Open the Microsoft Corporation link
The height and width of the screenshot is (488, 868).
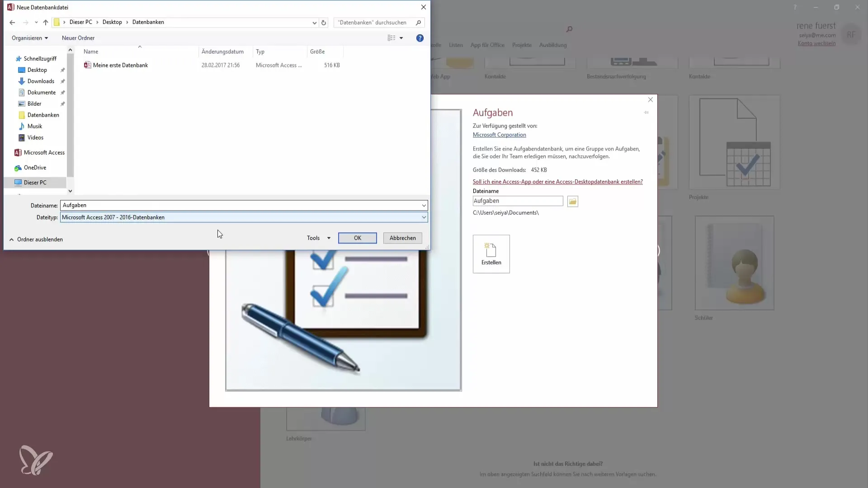pyautogui.click(x=499, y=135)
